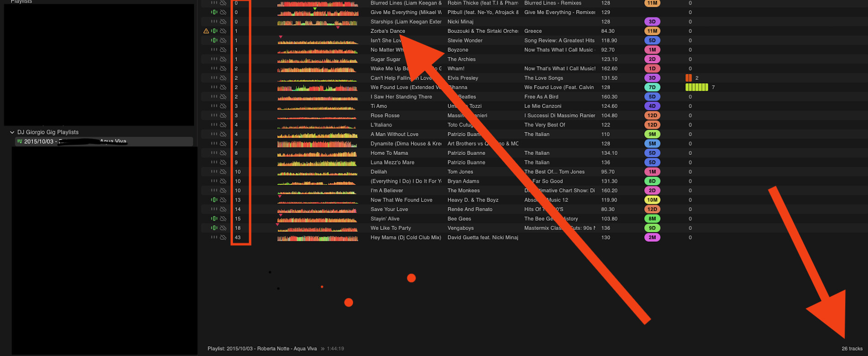Click the cloud-off icon in Sugar Sugar row
Image resolution: width=868 pixels, height=356 pixels.
click(223, 59)
